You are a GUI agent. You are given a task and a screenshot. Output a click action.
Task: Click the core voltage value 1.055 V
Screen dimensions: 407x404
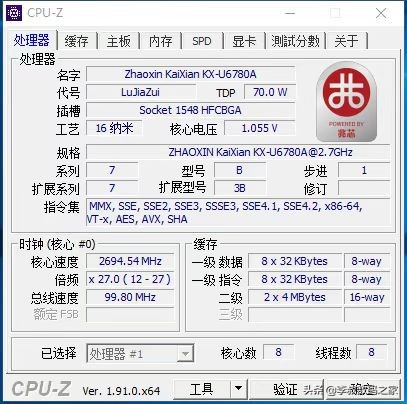tap(260, 128)
